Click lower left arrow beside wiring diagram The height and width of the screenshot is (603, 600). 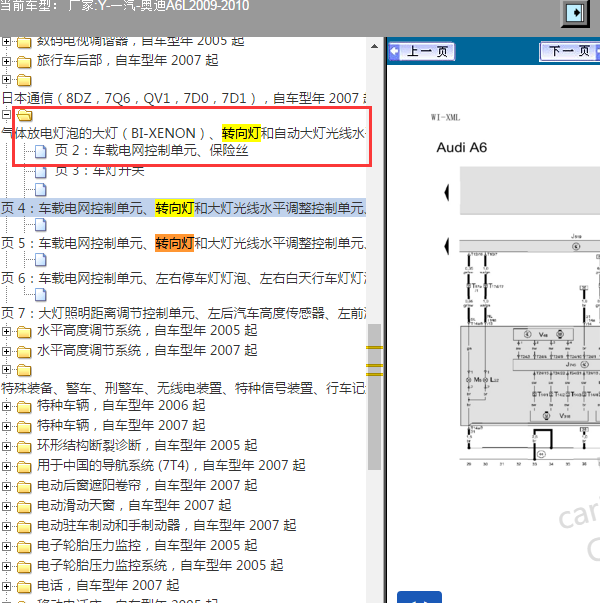(x=447, y=246)
